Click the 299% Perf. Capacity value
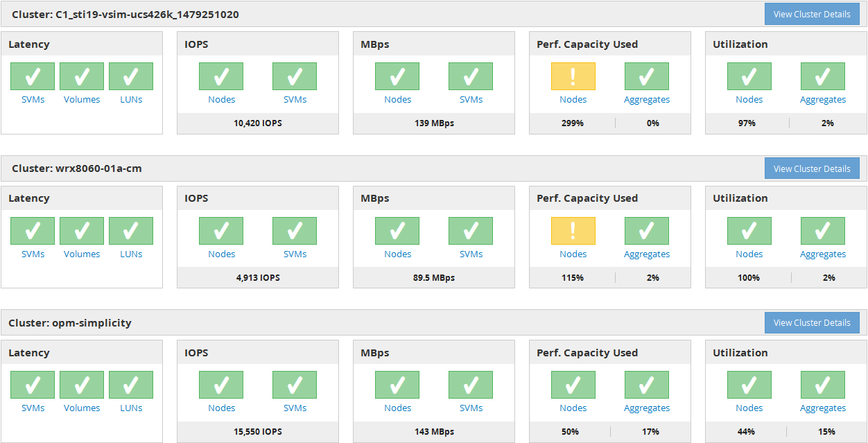 click(x=572, y=123)
